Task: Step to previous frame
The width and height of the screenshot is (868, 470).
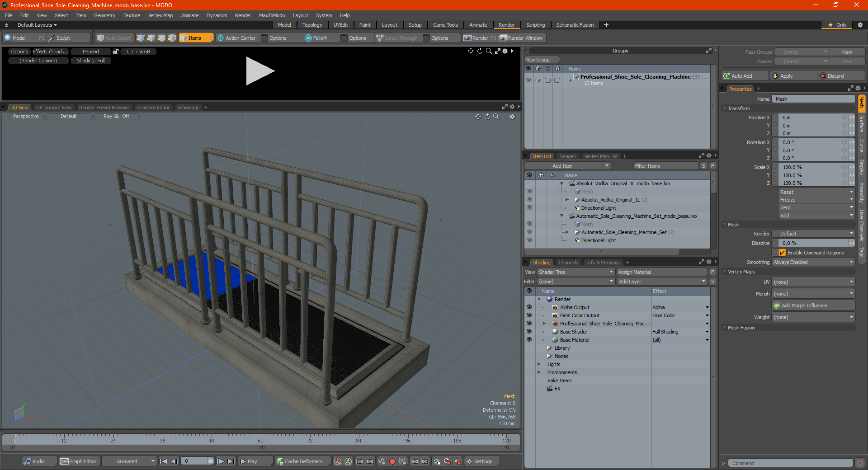Action: [174, 461]
